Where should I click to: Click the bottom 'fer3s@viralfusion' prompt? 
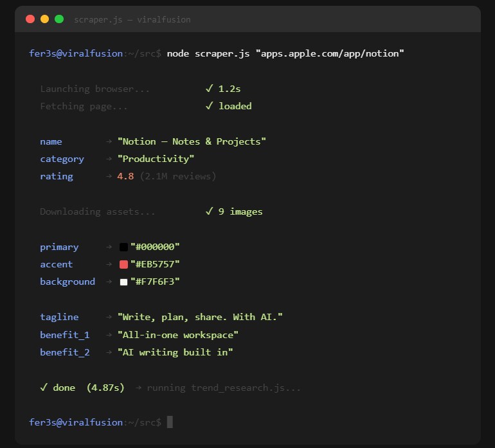pyautogui.click(x=76, y=422)
